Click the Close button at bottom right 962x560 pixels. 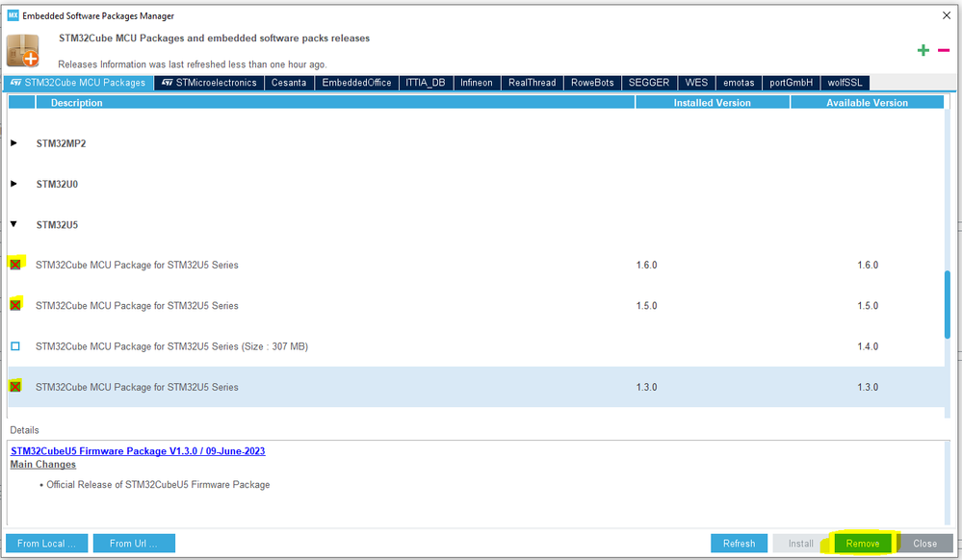(x=925, y=544)
